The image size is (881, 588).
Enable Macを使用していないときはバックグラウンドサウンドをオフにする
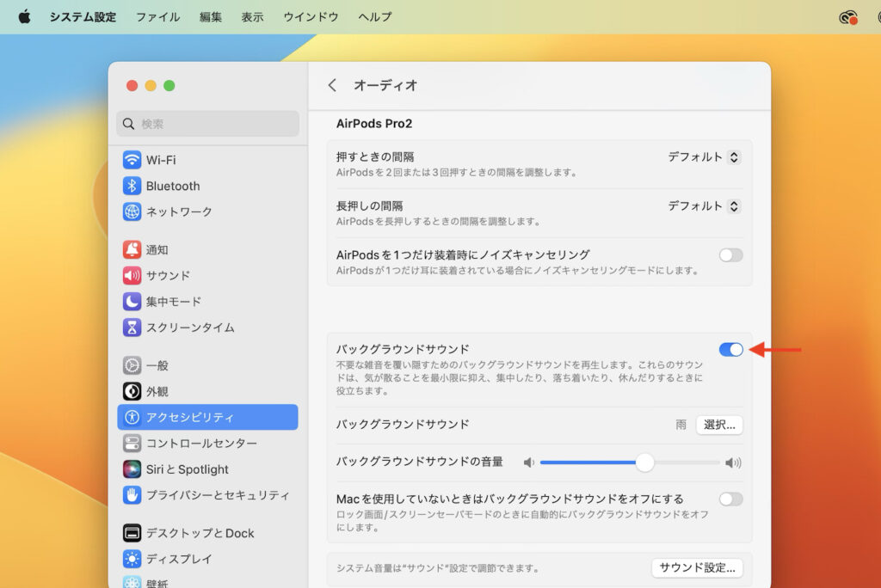coord(730,499)
